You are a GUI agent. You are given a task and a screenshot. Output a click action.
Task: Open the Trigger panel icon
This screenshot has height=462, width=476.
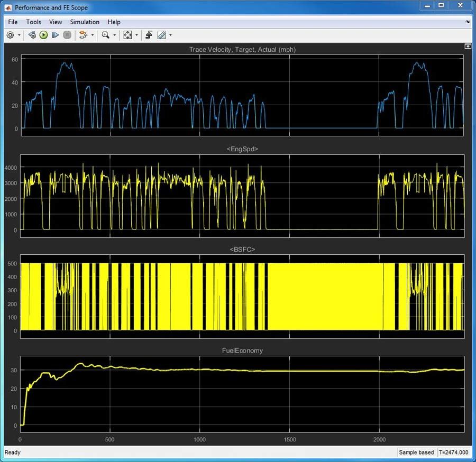pyautogui.click(x=150, y=35)
